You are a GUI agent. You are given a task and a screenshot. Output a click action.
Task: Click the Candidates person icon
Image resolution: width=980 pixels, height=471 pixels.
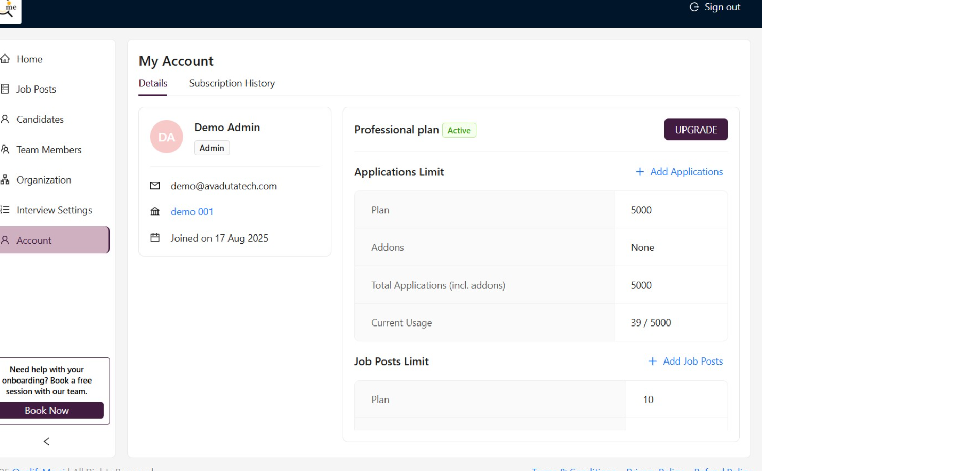pos(5,119)
